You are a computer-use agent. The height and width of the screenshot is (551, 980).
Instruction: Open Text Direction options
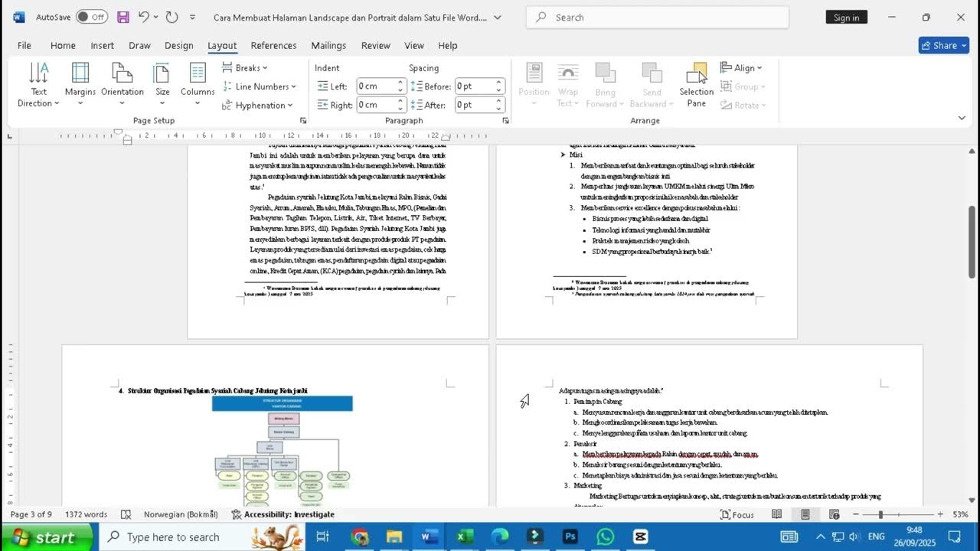click(38, 85)
